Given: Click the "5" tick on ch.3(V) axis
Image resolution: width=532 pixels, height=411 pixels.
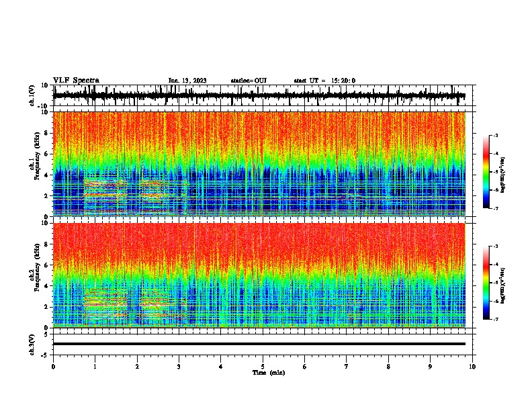Looking at the screenshot, I should pos(46,334).
